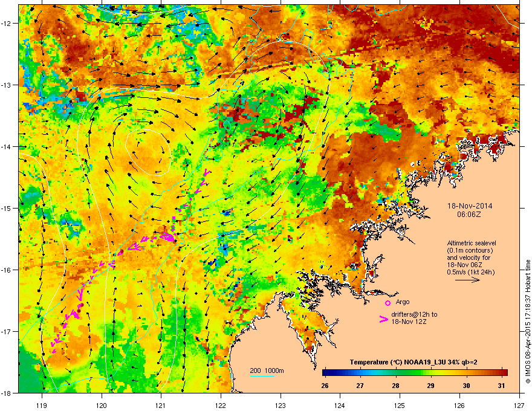Click the longitude axis label 123
Viewport: 532px width, 411px height.
coord(281,405)
